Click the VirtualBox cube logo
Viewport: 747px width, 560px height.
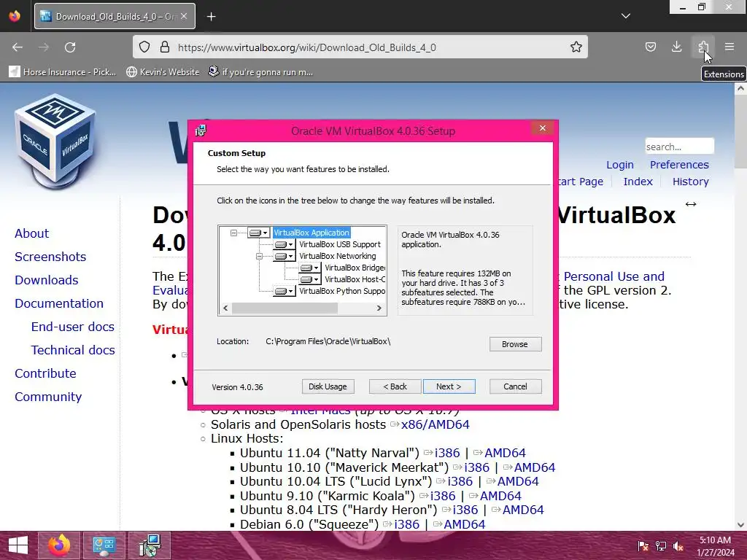pos(55,141)
